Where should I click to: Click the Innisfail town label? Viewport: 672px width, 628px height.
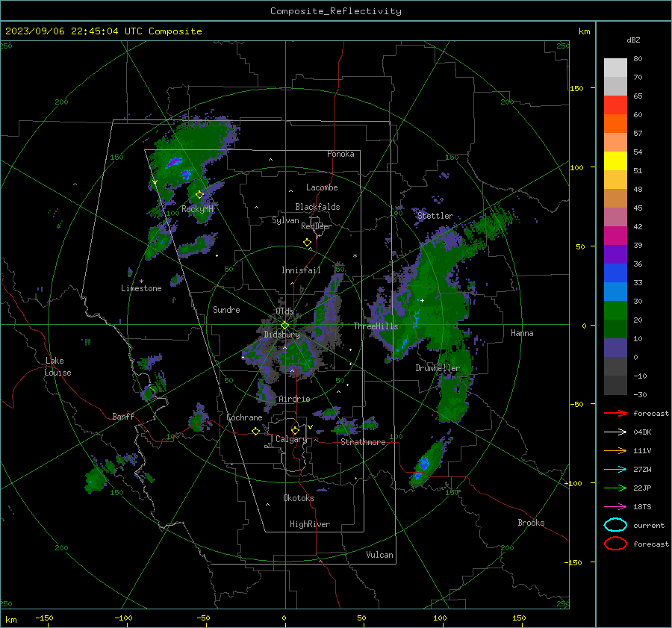pyautogui.click(x=301, y=270)
